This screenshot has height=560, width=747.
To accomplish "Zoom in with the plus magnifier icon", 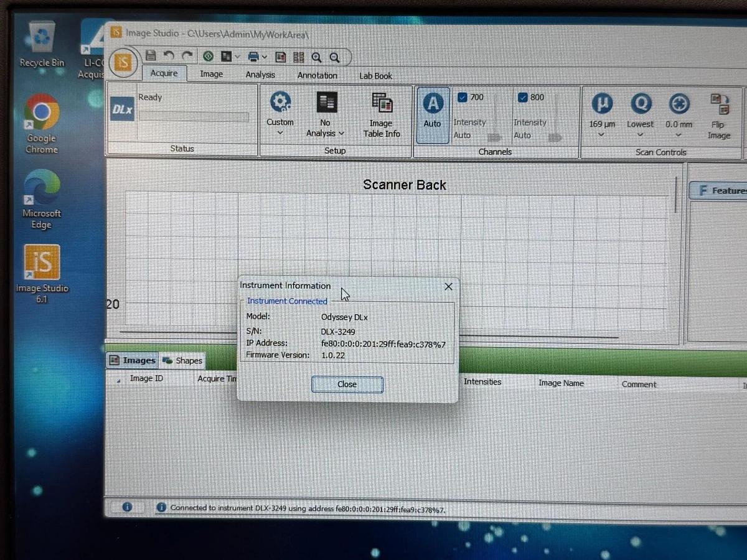I will pos(317,58).
